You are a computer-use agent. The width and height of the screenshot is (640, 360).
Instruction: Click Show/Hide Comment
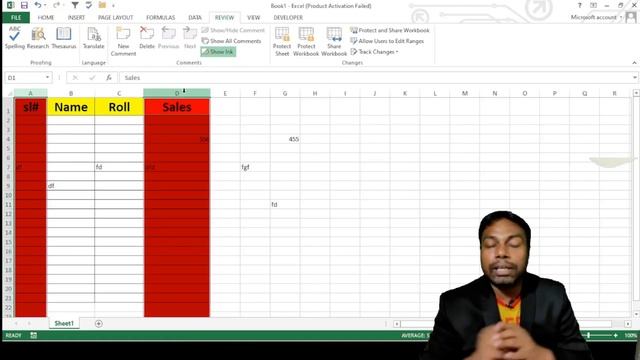[233, 30]
